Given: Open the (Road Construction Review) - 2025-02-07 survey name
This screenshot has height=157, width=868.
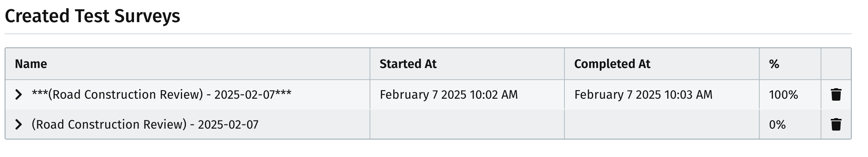Looking at the screenshot, I should (145, 124).
